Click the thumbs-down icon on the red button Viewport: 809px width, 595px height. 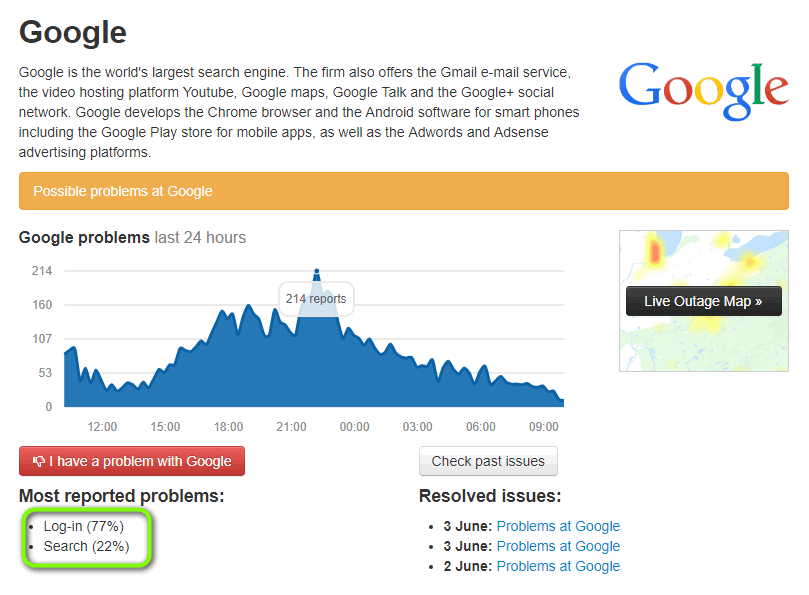point(39,461)
